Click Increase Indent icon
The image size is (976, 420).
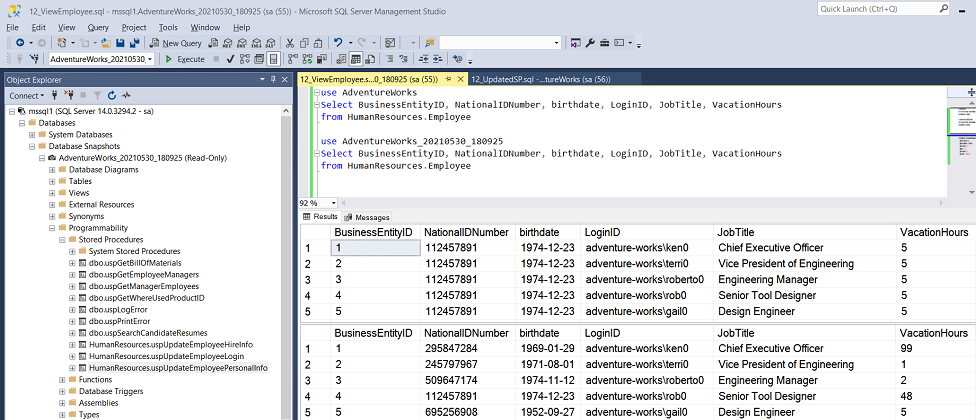pos(438,59)
